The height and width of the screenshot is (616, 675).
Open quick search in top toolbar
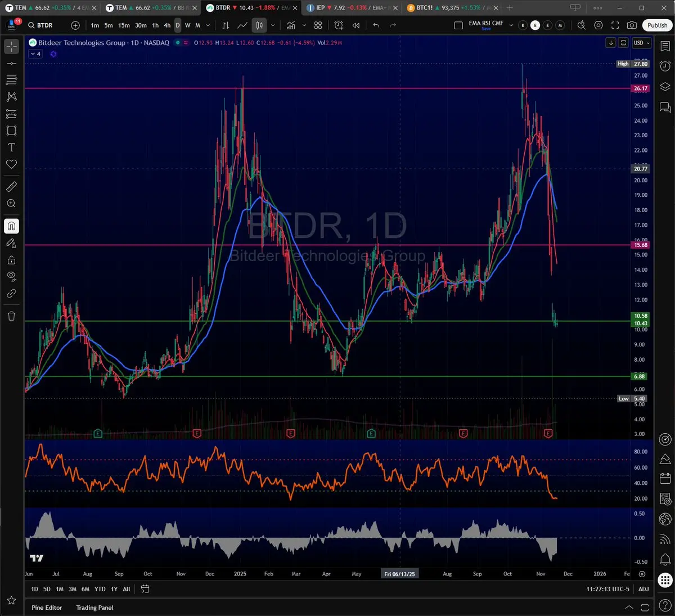tap(582, 25)
